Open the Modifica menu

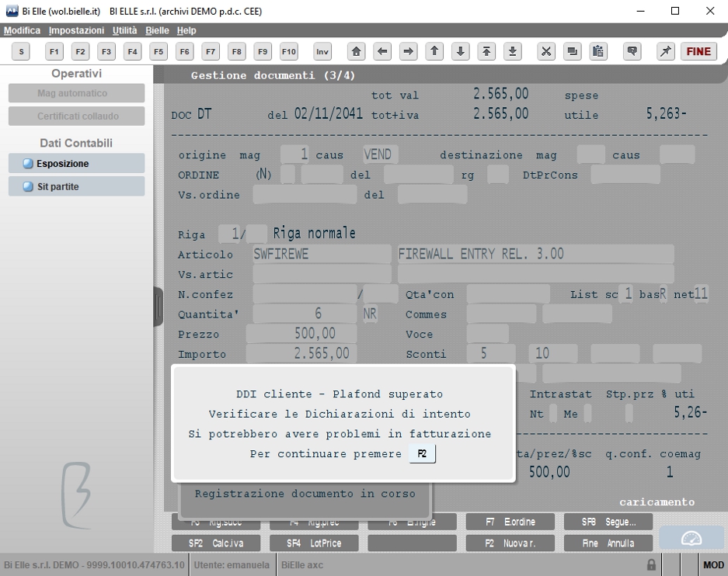click(x=22, y=30)
